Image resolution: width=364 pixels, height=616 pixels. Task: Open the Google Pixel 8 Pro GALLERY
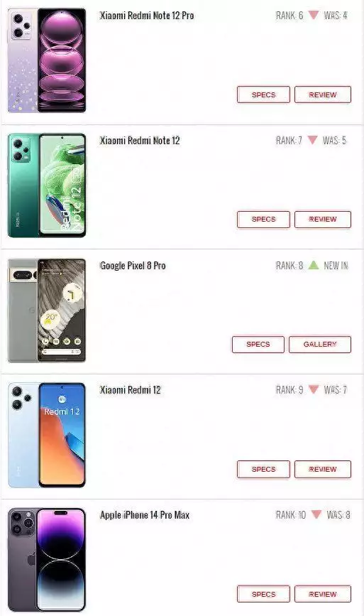coord(320,344)
